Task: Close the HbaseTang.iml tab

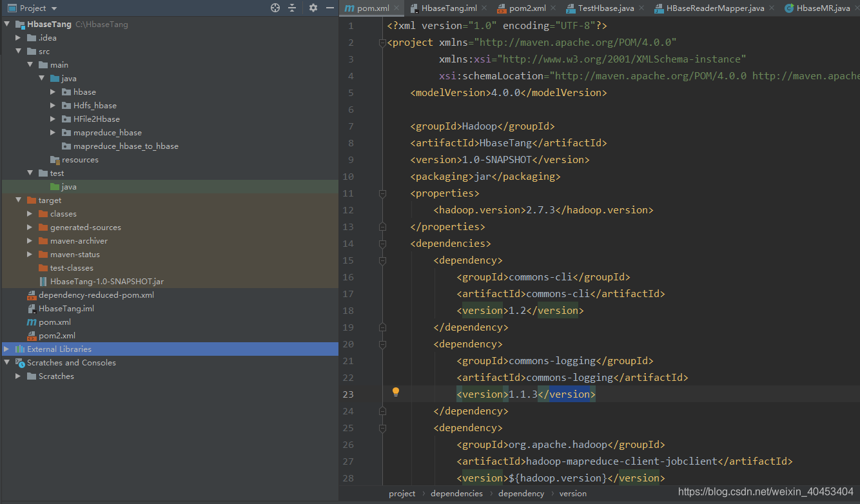Action: (x=484, y=8)
